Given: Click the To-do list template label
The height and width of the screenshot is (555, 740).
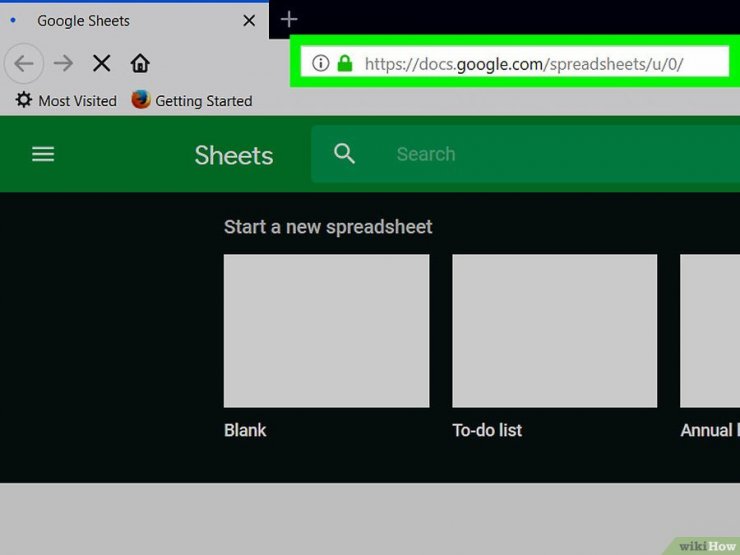Looking at the screenshot, I should click(x=487, y=430).
